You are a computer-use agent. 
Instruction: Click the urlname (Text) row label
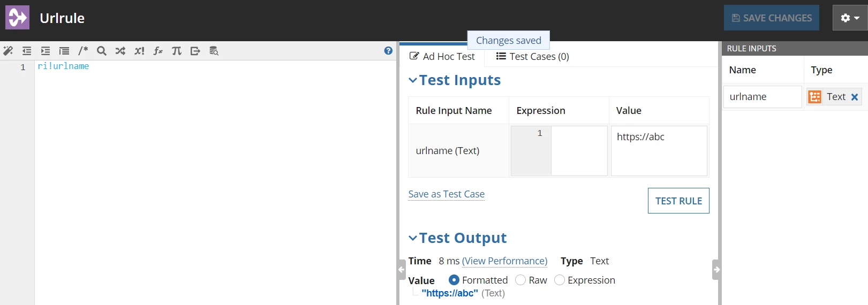[448, 151]
